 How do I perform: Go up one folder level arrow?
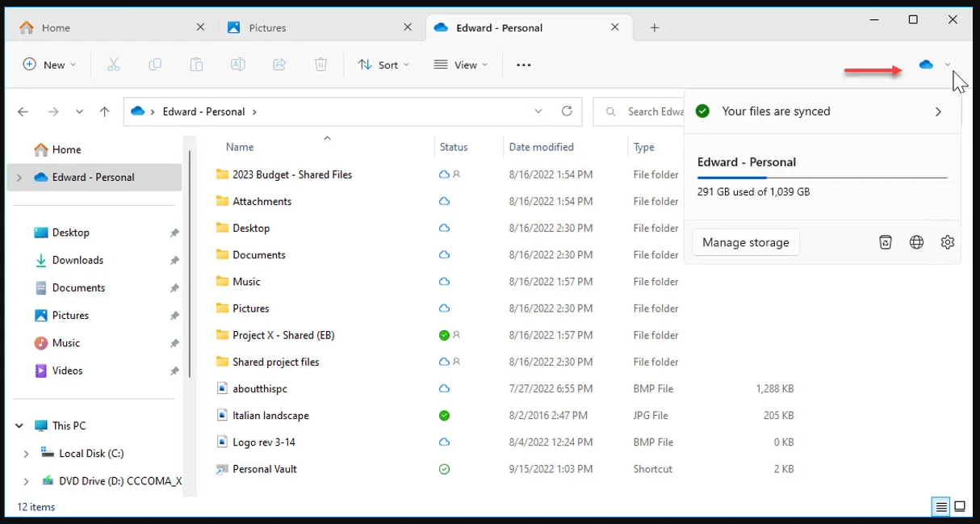[104, 112]
